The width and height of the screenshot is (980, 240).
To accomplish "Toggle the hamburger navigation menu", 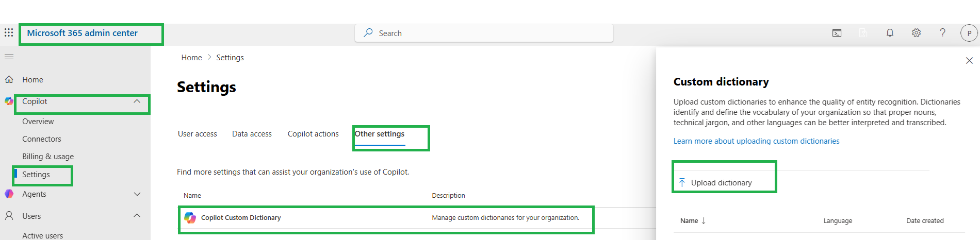I will point(9,57).
